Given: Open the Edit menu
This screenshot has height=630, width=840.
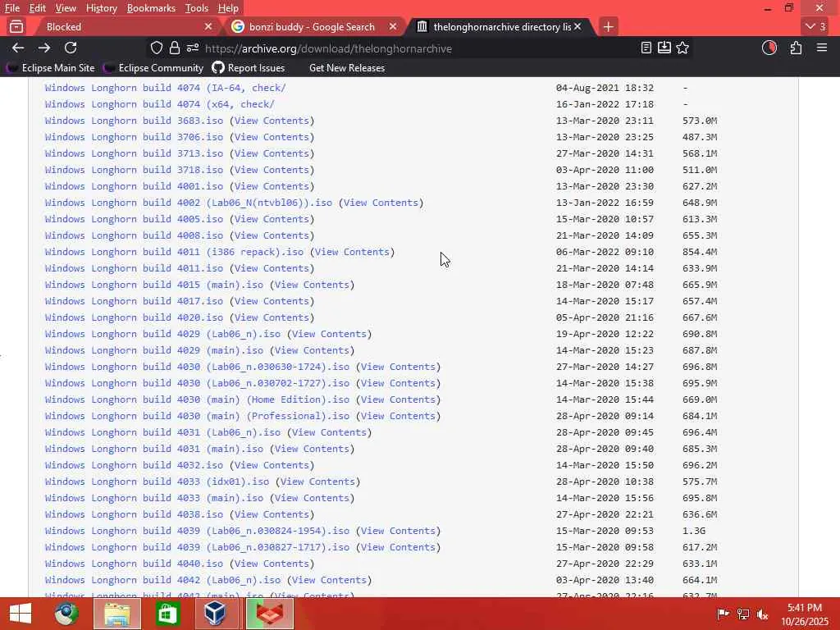Looking at the screenshot, I should click(x=38, y=8).
